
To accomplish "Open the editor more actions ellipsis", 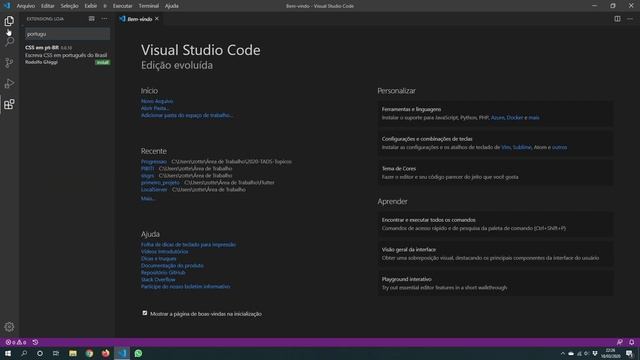I will [x=630, y=19].
